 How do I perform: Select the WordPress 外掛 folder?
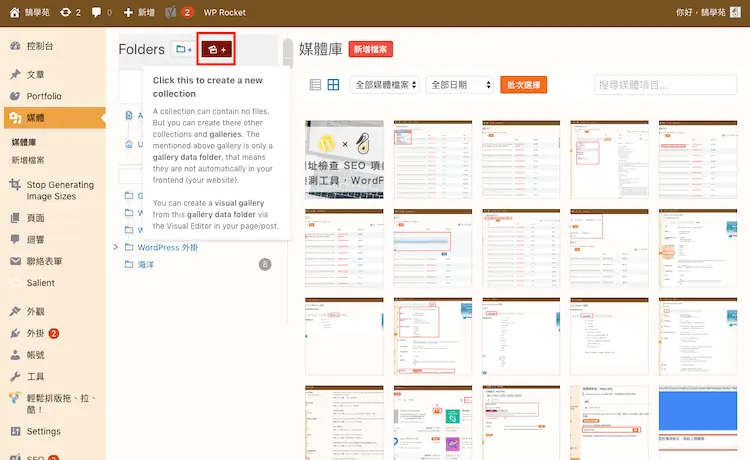coord(167,247)
